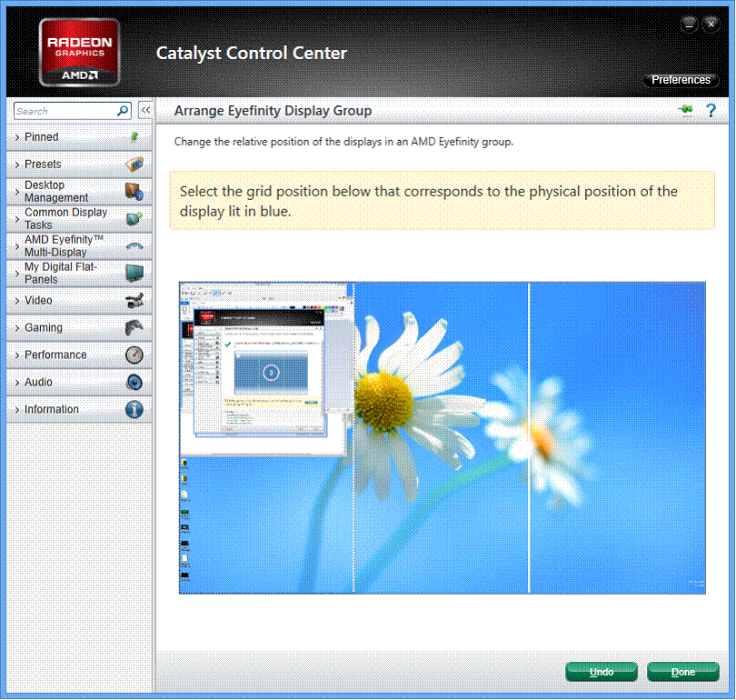Select the right grid position of the display grid
Image resolution: width=736 pixels, height=700 pixels.
pos(617,437)
